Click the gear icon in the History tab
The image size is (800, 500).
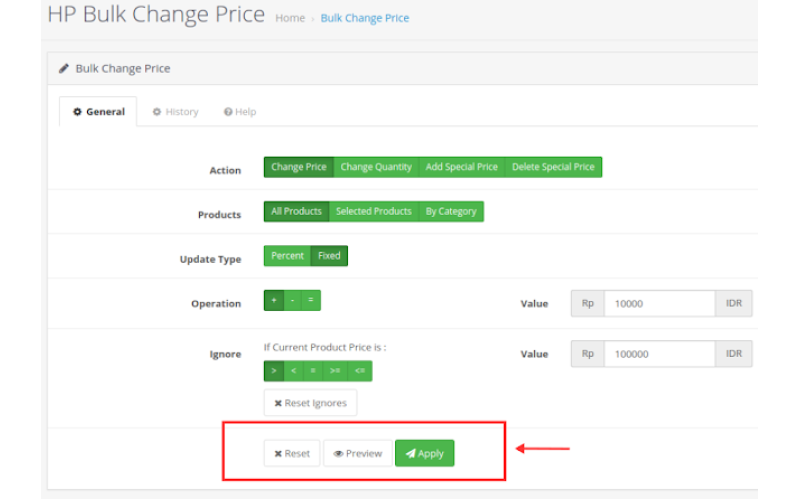click(x=157, y=112)
